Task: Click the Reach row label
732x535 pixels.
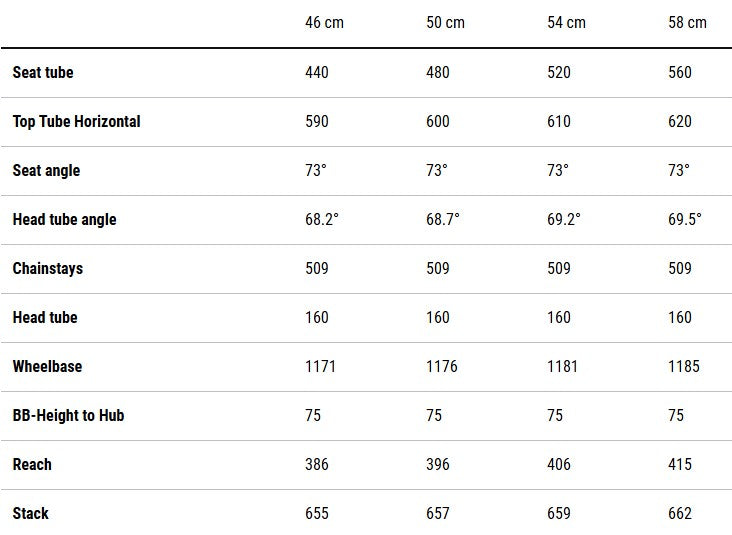Action: (32, 464)
